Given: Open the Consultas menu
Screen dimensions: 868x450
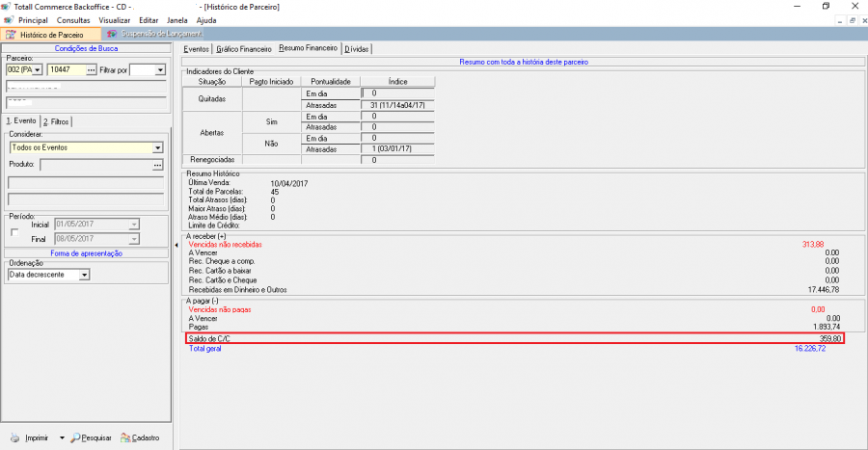Looking at the screenshot, I should 73,19.
